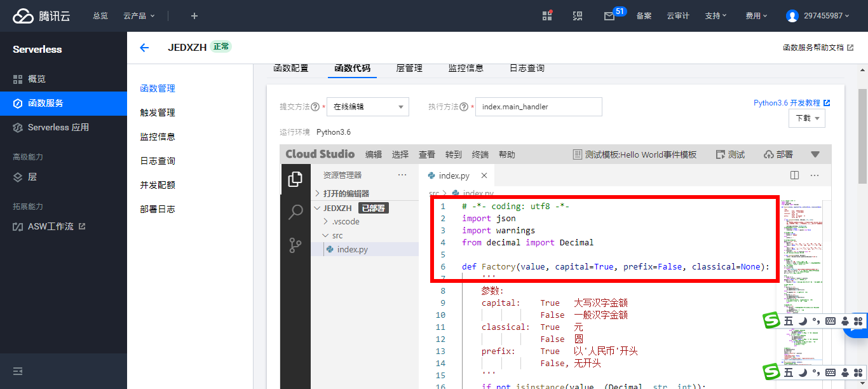Select 函数管理 in submenu
Screen dimensions: 868x389
158,88
